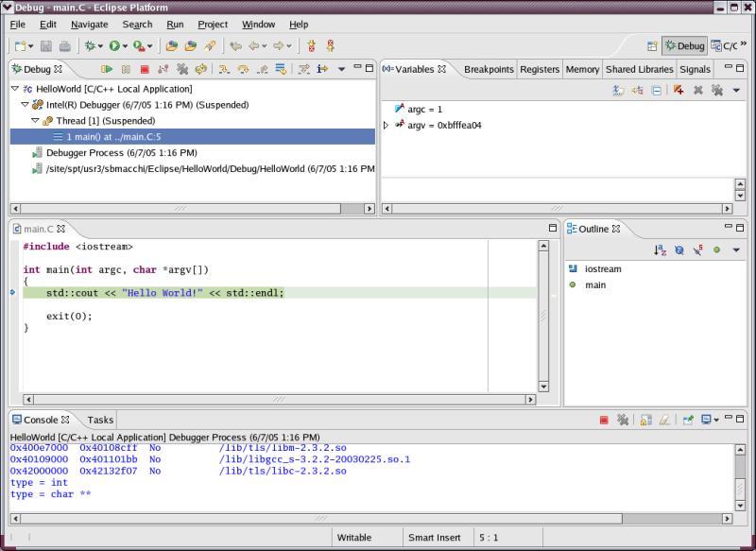Switch to the Shared Libraries tab
The image size is (756, 551).
coord(640,69)
